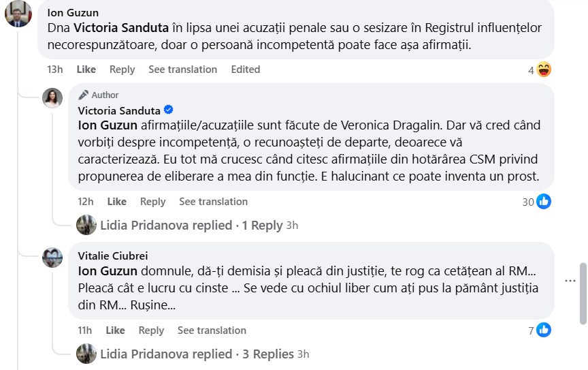This screenshot has height=370, width=588.
Task: Like Victoria Sanduta's reply
Action: 116,202
